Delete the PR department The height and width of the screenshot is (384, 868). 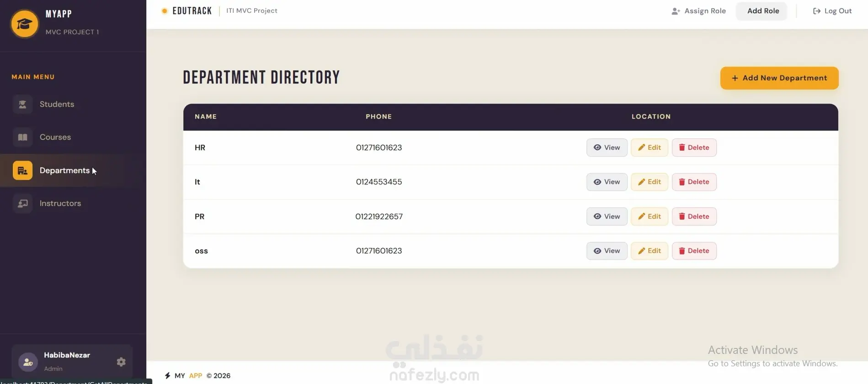tap(694, 216)
